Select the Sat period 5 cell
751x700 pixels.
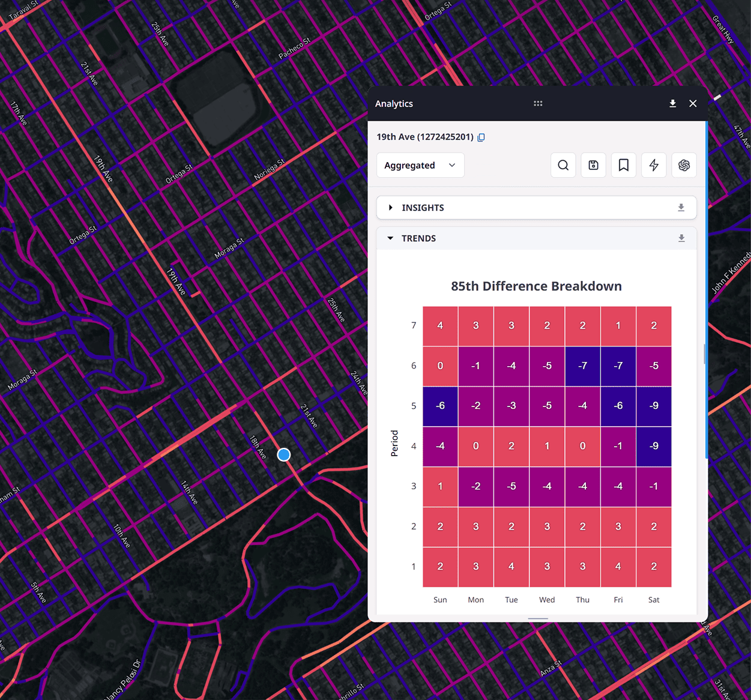point(654,406)
